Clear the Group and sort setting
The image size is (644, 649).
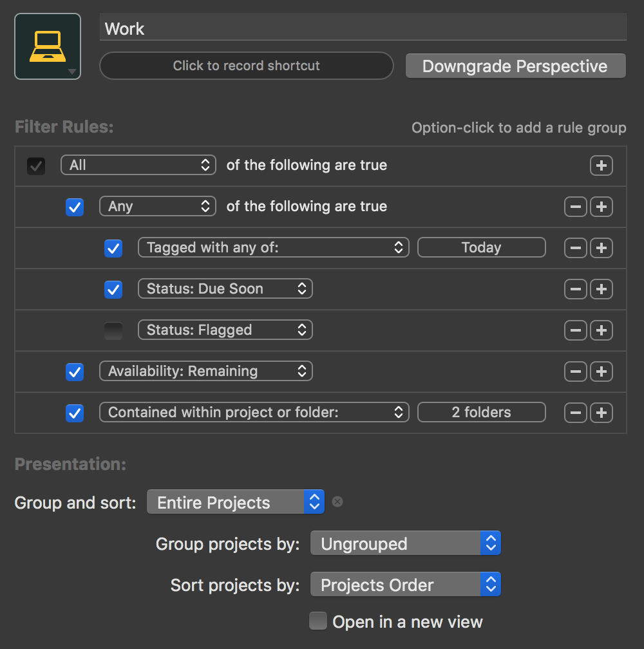(x=337, y=502)
